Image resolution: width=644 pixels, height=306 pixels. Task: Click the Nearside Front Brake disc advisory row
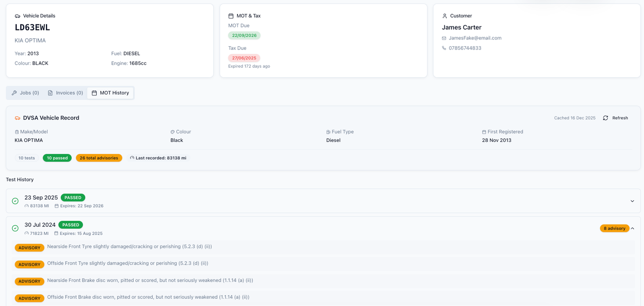(323, 281)
